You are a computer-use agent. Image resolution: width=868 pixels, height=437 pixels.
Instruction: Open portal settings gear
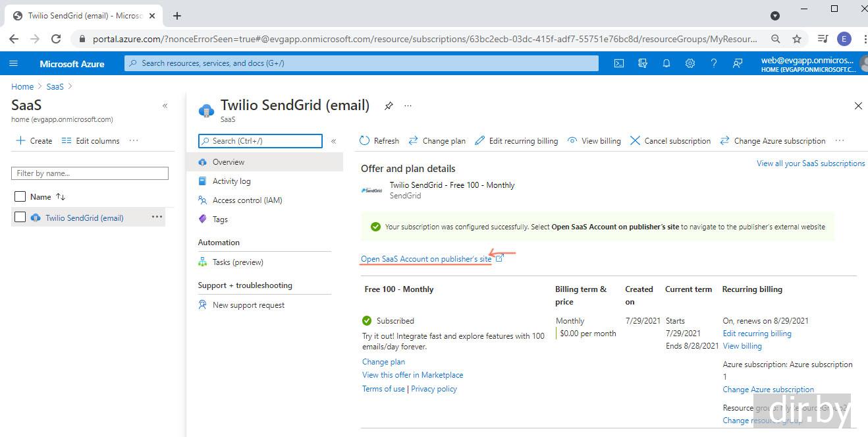[x=690, y=63]
